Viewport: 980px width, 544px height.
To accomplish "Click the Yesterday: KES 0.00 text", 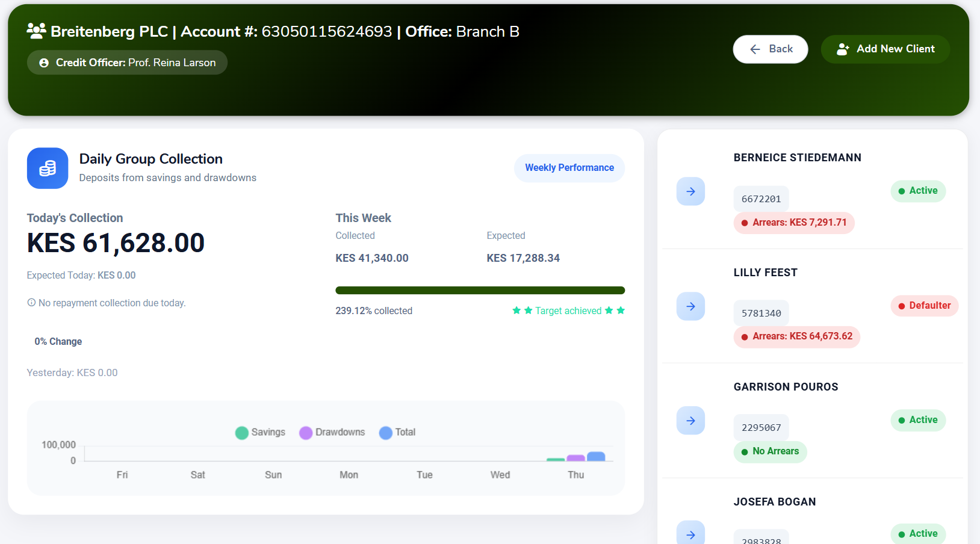I will coord(72,373).
